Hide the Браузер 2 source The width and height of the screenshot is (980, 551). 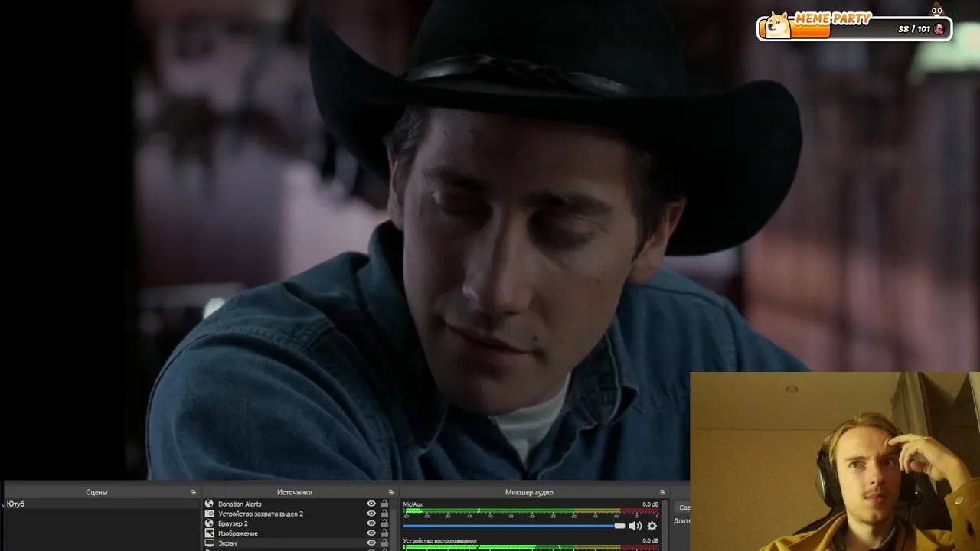(371, 523)
